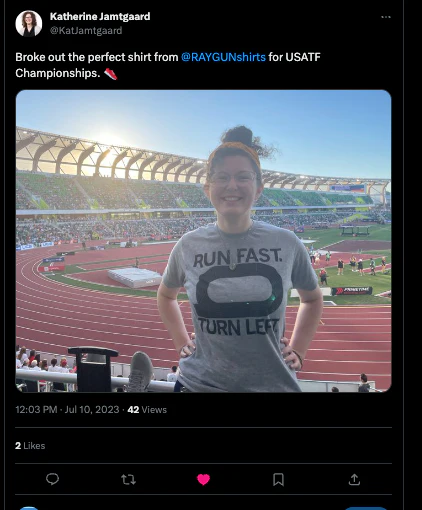Show who gave the 2 Likes
This screenshot has width=422, height=510.
pyautogui.click(x=30, y=446)
